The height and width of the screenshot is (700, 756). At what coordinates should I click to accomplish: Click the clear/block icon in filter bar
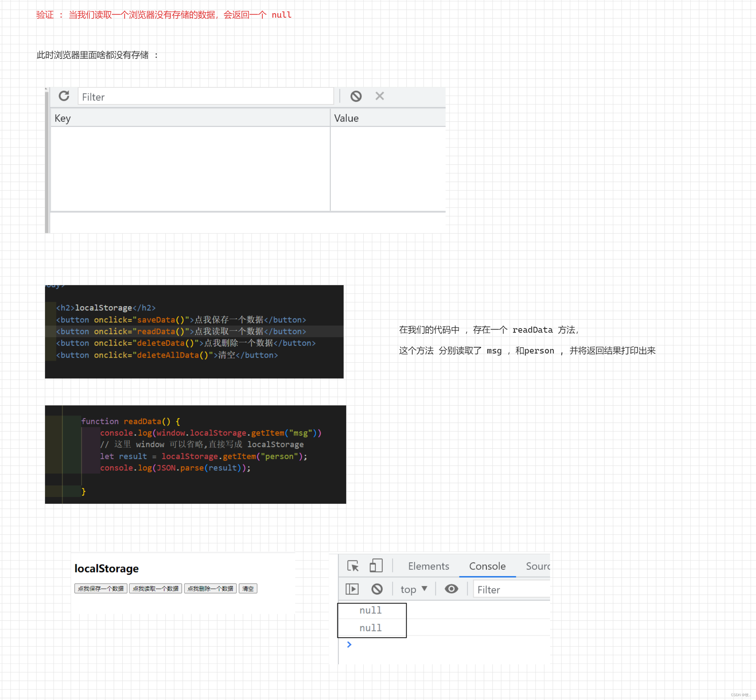[356, 96]
